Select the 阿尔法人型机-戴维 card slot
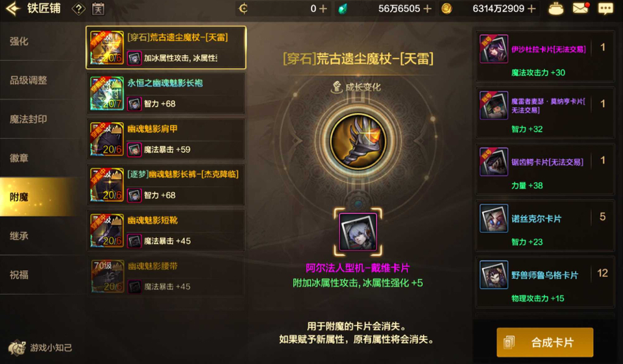The width and height of the screenshot is (623, 364). tap(358, 232)
